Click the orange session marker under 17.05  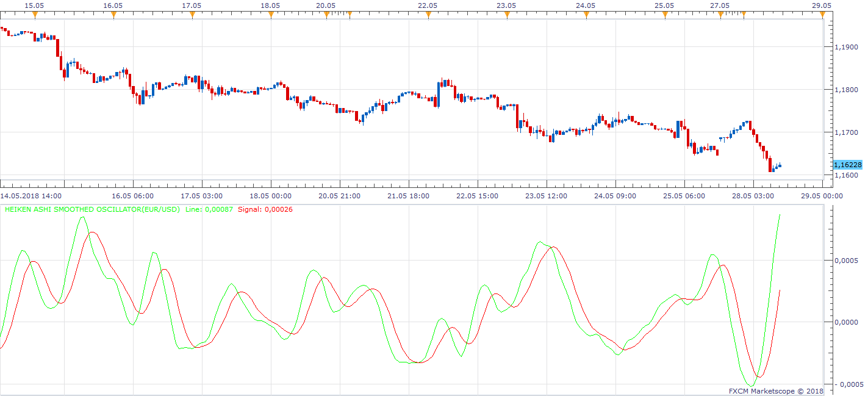pyautogui.click(x=192, y=15)
